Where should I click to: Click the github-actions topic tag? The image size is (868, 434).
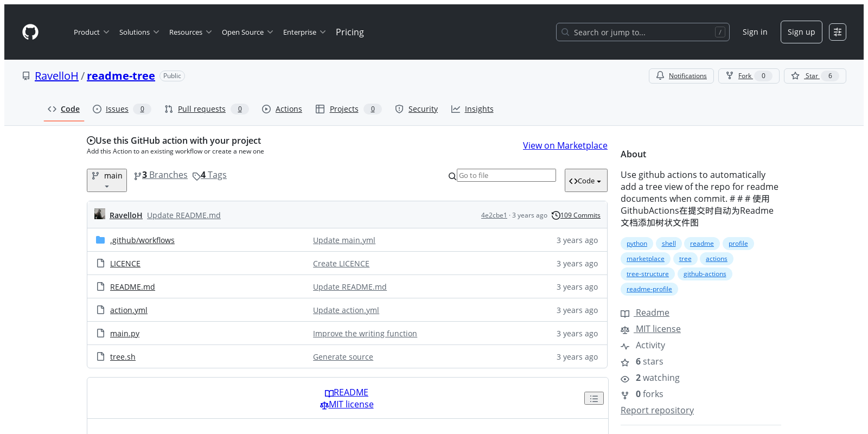pos(705,274)
